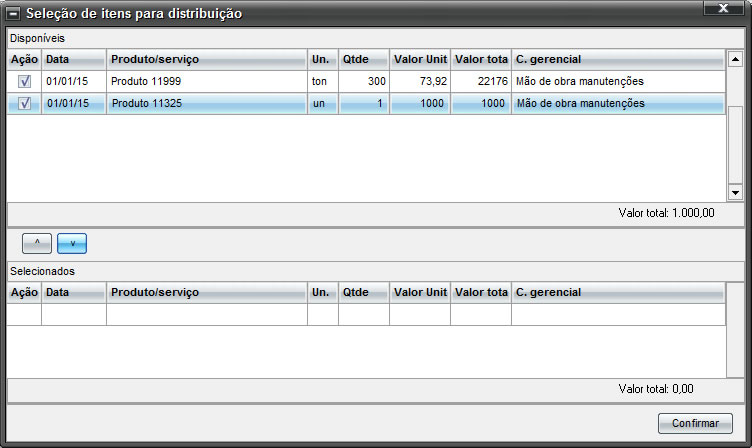752x448 pixels.
Task: Click Mão de obra manutenções in Produto 11999 row
Action: 618,82
